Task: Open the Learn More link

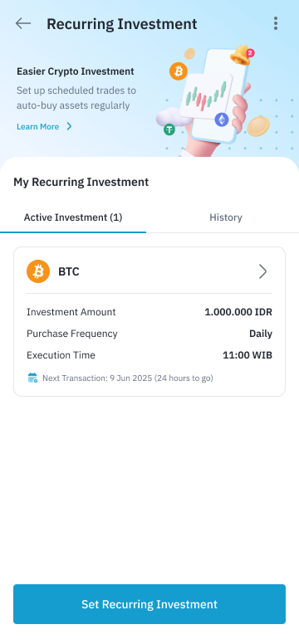Action: (x=38, y=126)
